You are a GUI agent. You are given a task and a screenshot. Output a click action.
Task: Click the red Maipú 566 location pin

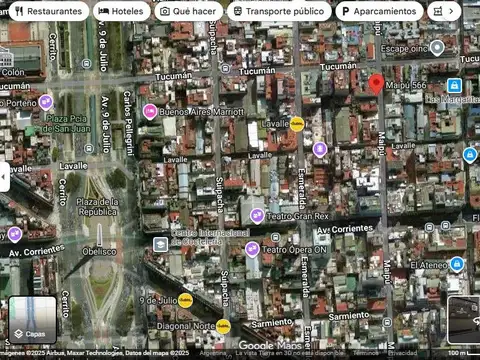(x=377, y=84)
